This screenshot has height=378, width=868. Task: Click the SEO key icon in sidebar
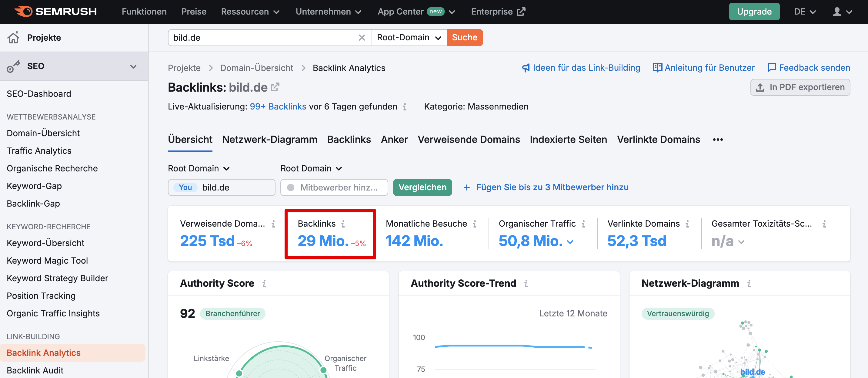coord(13,66)
